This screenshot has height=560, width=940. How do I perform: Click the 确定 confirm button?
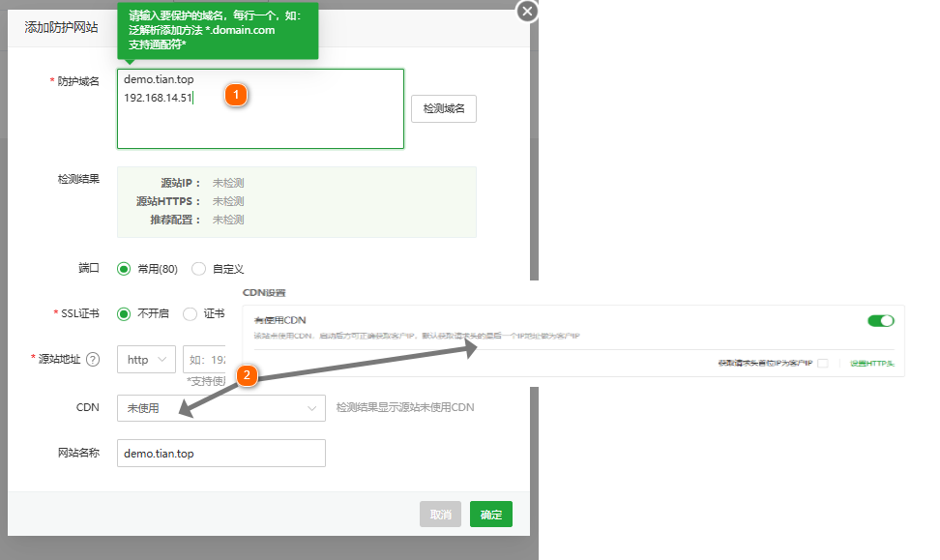(x=490, y=515)
